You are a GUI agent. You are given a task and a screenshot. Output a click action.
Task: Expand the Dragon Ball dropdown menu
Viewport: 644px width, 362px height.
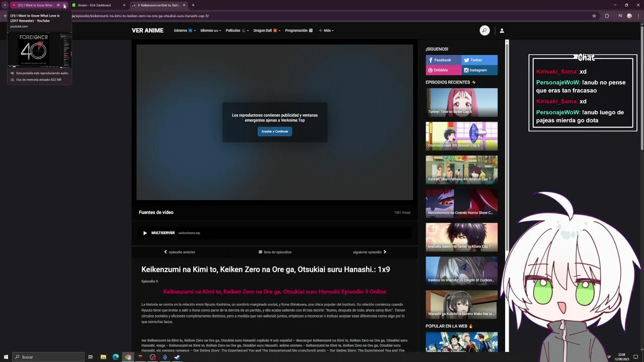point(267,31)
